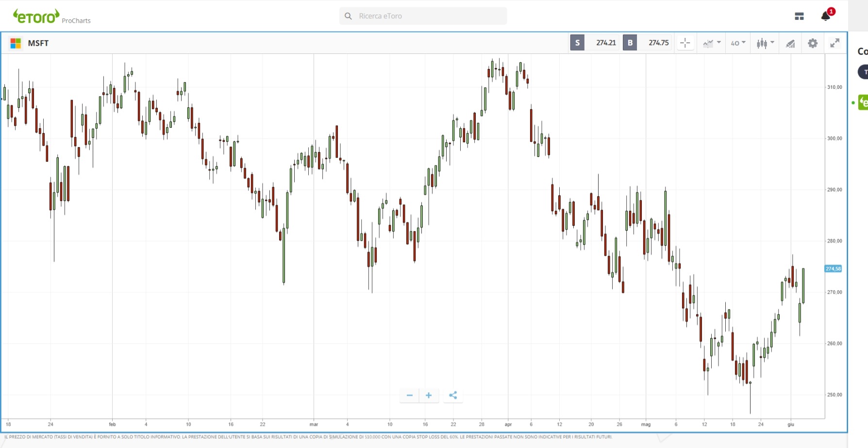This screenshot has height=448, width=868.
Task: Open the layout grid icon in header
Action: [799, 17]
